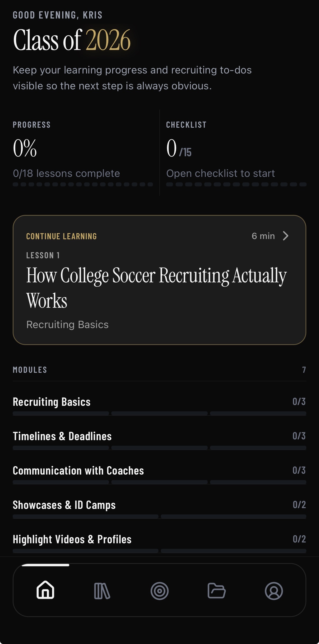Select the target icon in bottom bar
This screenshot has width=319, height=644.
[x=159, y=591]
